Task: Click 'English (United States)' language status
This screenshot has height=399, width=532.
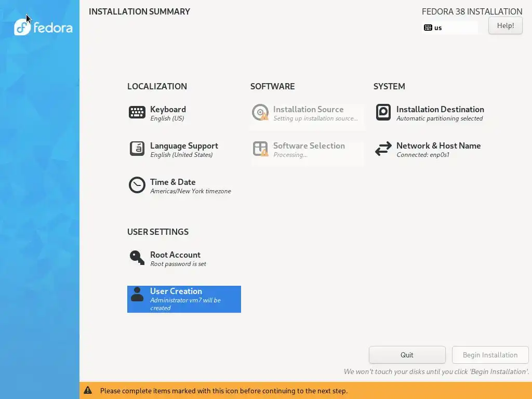Action: [181, 155]
